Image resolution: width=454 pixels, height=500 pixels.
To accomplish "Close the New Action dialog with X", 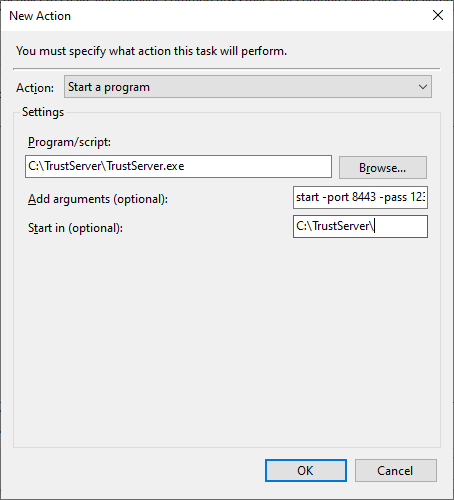I will tap(438, 15).
